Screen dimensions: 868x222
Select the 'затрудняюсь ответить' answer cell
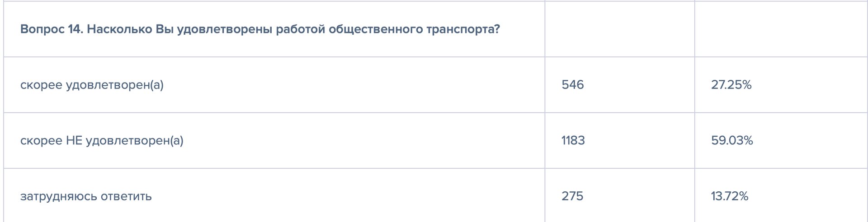(x=86, y=197)
